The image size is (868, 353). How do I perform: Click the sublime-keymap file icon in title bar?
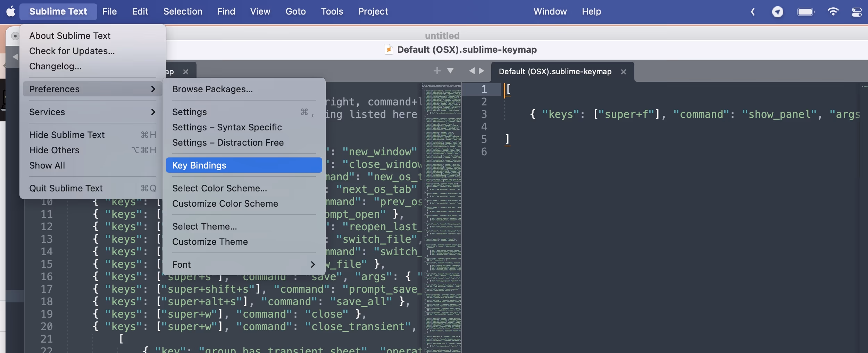[x=389, y=50]
